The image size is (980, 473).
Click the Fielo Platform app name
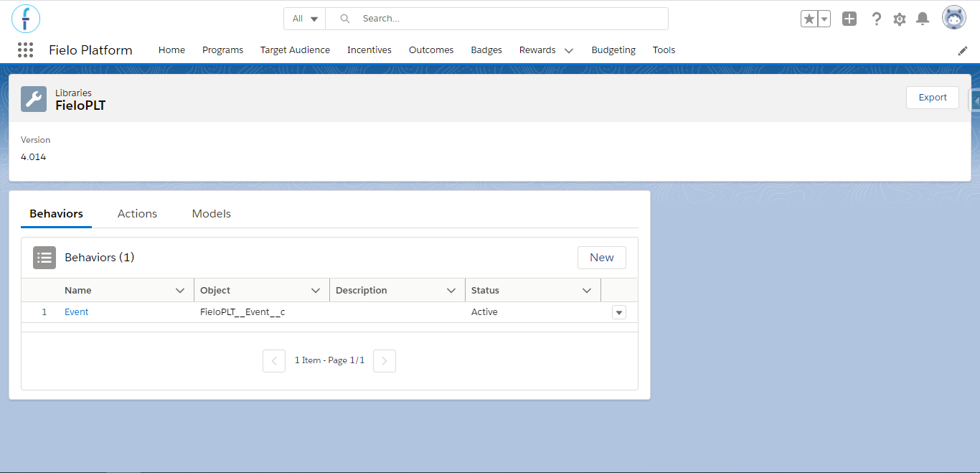click(x=90, y=50)
